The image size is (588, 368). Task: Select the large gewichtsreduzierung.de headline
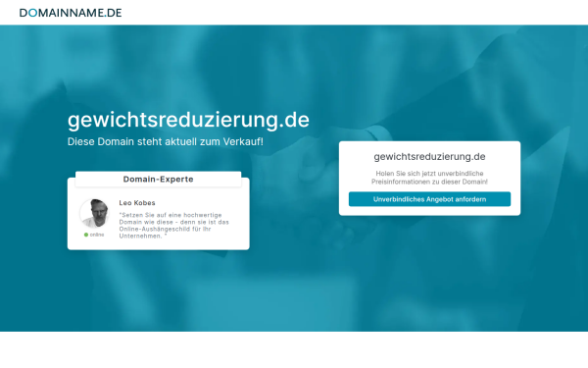(188, 120)
